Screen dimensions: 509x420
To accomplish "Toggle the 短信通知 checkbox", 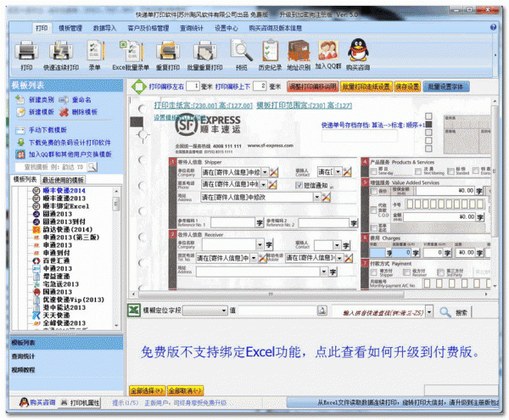I will point(299,185).
